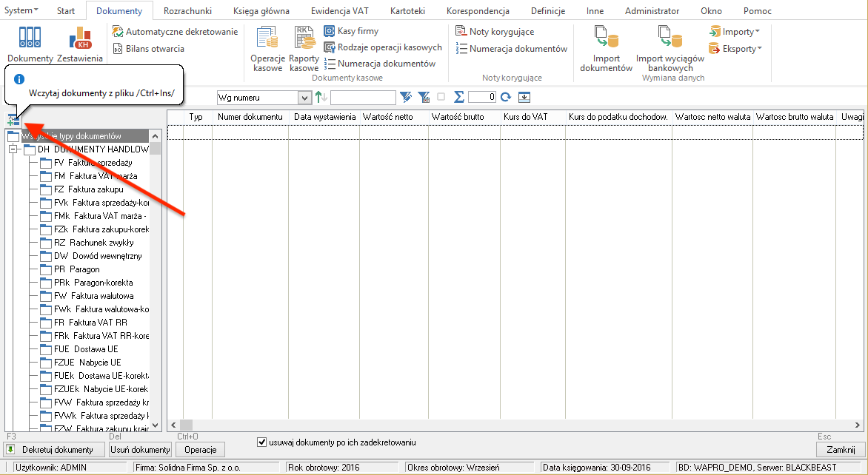This screenshot has height=475, width=868.
Task: Click the Import dokumentów icon
Action: (x=606, y=49)
